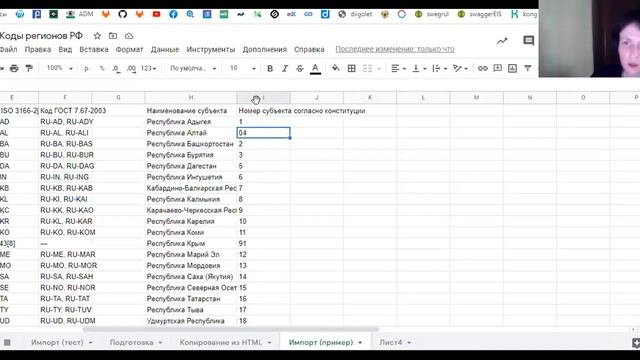Select the cell with value 91
The width and height of the screenshot is (640, 360).
pos(263,244)
